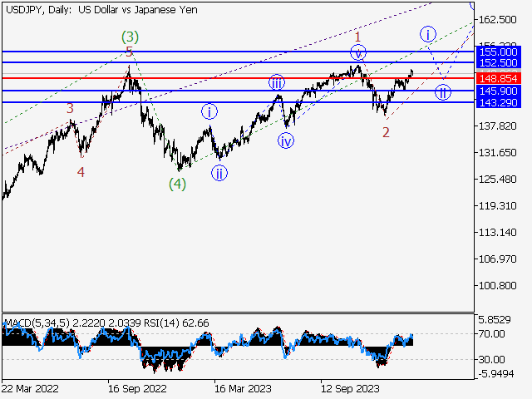Viewport: 532px width, 399px height.
Task: Select the blue 145.900 price level label
Action: coord(499,91)
